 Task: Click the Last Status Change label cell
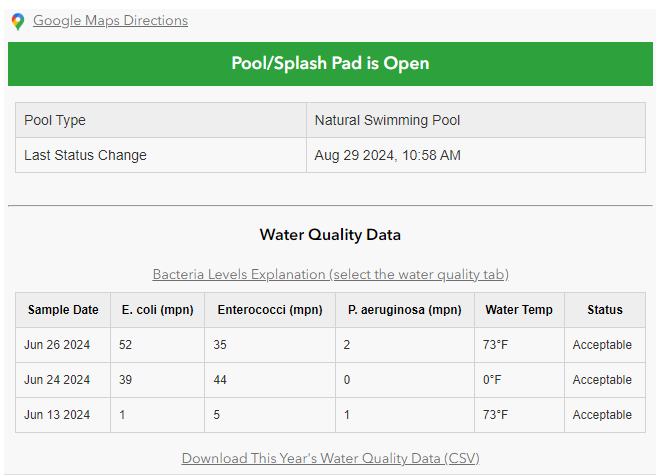(85, 155)
